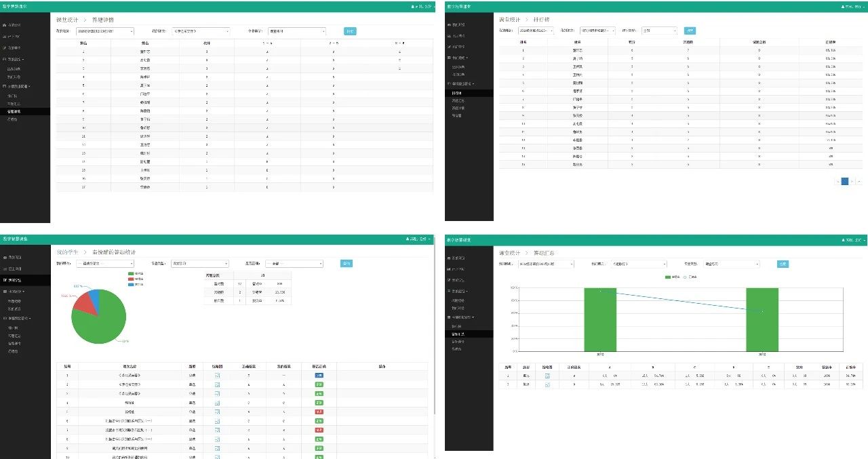
Task: Click the red status badge in row 5 of the pie-chart table
Action: tap(318, 412)
